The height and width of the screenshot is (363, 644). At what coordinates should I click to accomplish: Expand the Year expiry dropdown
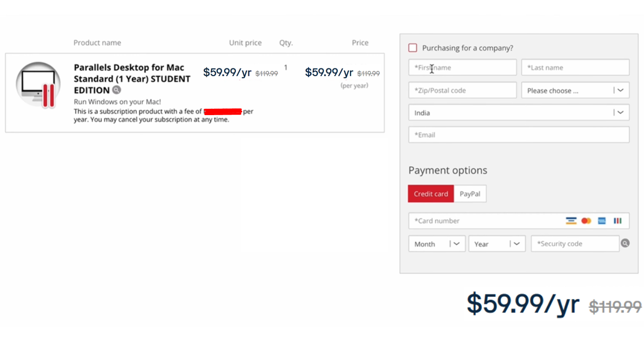497,244
